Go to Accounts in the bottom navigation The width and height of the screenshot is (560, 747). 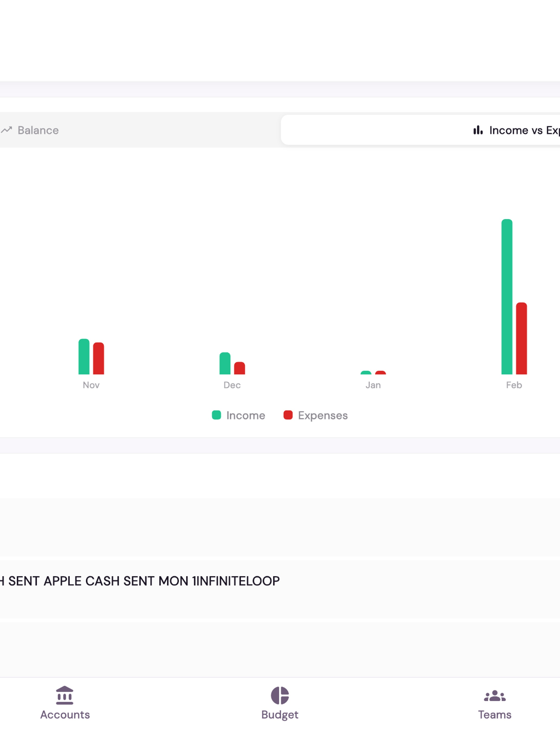65,702
